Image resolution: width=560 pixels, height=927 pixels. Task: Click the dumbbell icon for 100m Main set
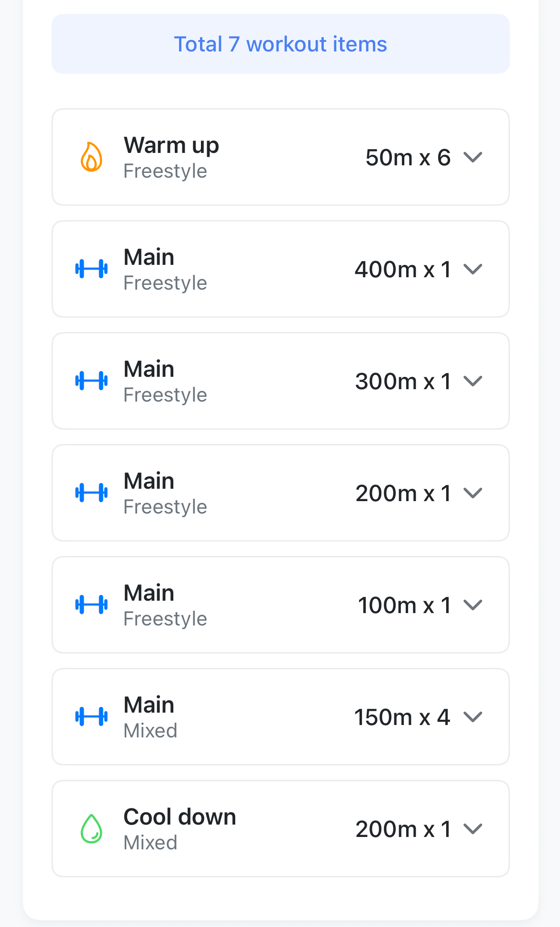click(x=91, y=605)
